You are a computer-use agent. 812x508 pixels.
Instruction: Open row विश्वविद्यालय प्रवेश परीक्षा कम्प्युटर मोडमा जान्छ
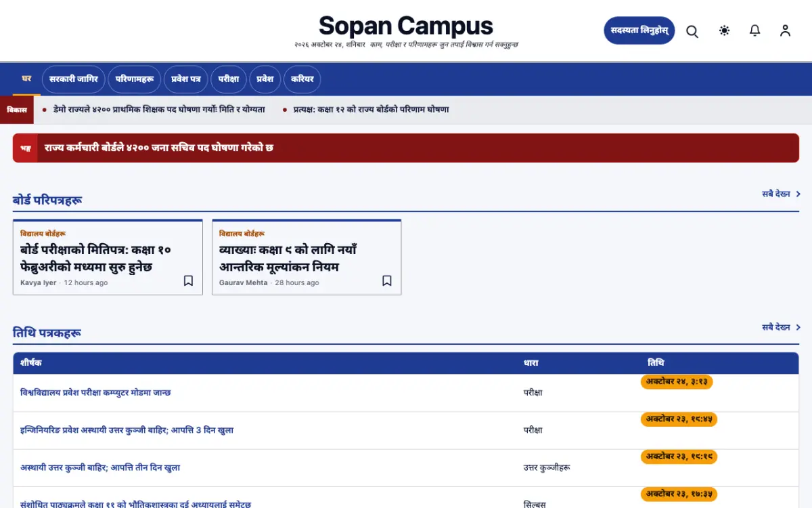95,392
